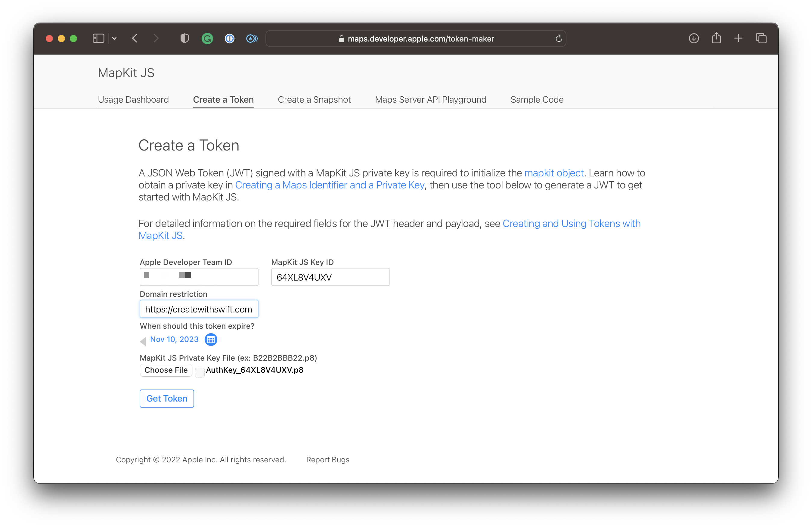Open the Share sheet icon
The height and width of the screenshot is (528, 812).
point(716,38)
